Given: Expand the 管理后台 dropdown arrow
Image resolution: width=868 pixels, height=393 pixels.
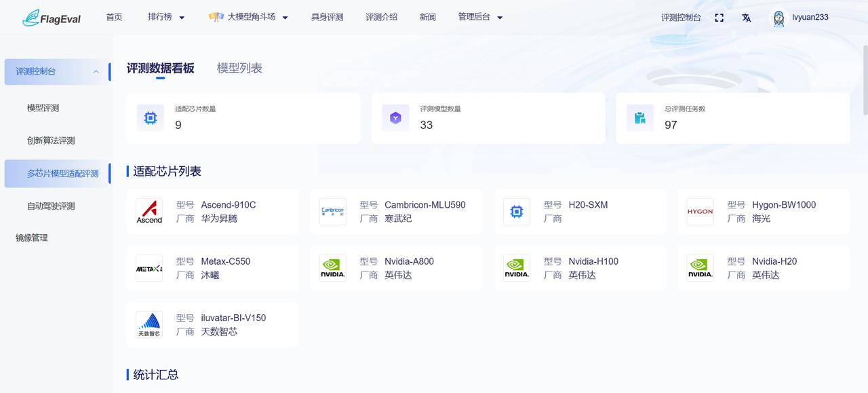Looking at the screenshot, I should [x=500, y=18].
